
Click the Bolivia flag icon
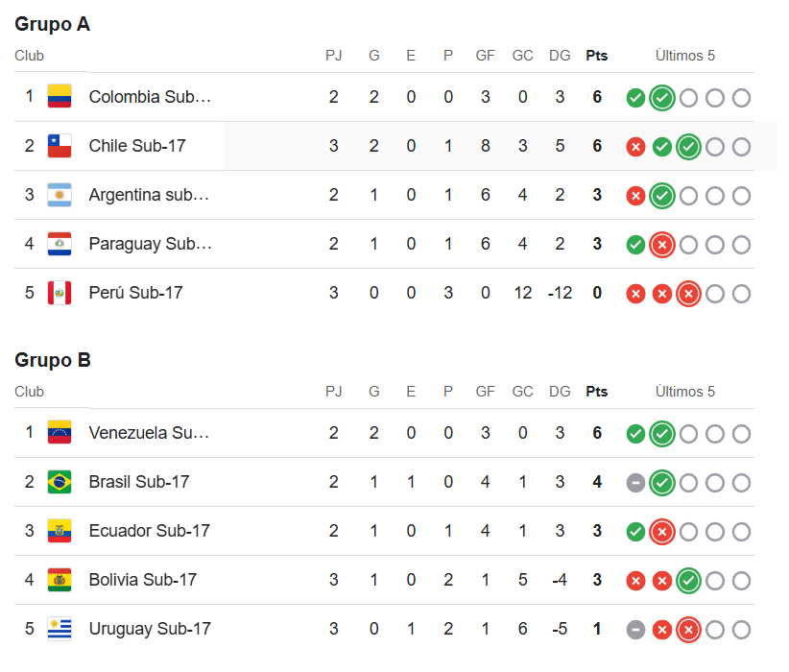coord(60,580)
